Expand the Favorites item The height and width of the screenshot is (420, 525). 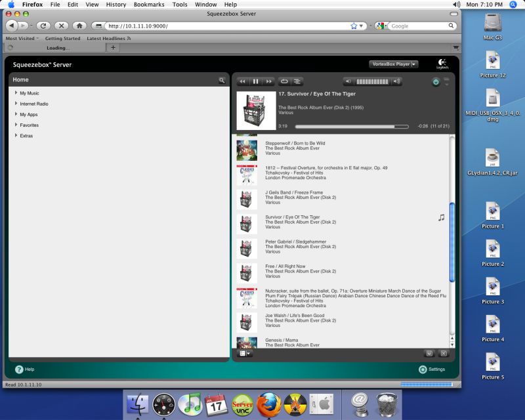(16, 125)
